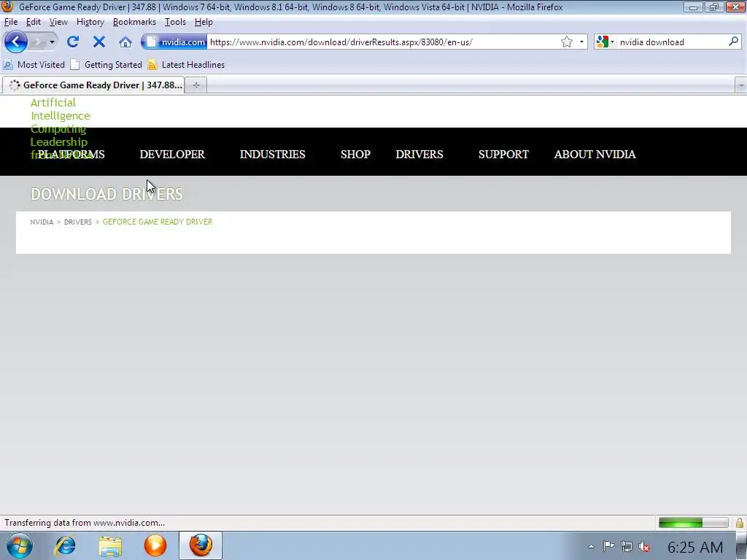Open the Bookmarks menu
Viewport: 747px width, 560px height.
tap(134, 22)
